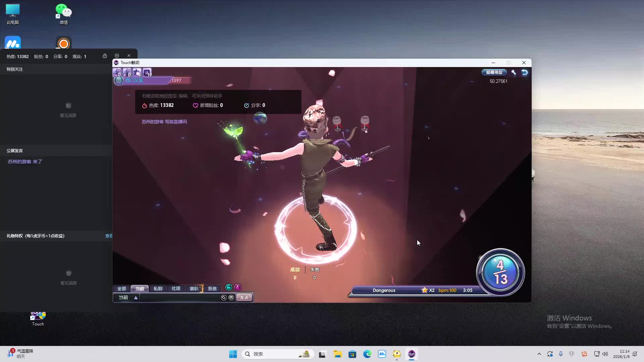Open the emoji smiley picker in chat
644x362 pixels.
pos(231,298)
